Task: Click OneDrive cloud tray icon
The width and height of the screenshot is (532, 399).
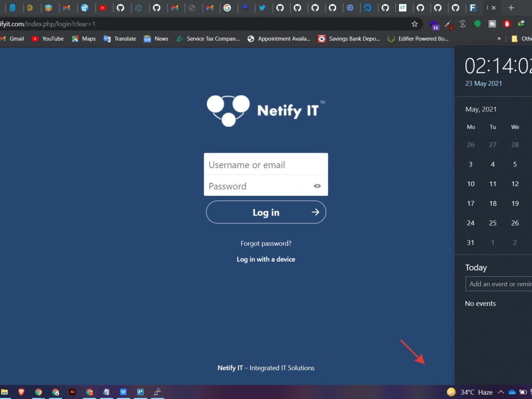Action: 512,392
